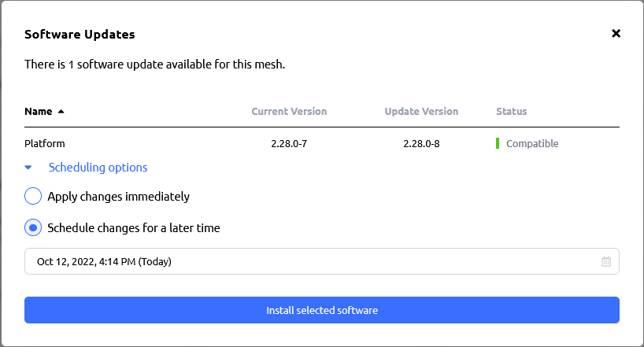Click update version 2.28.0-8
644x347 pixels.
coord(421,143)
